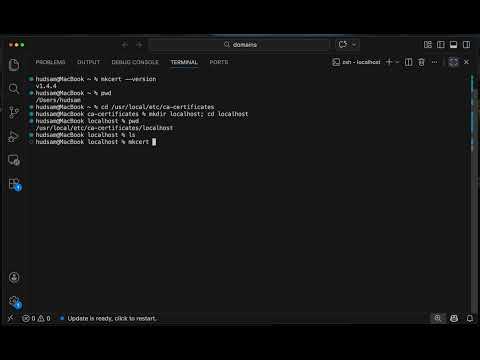Click Update is ready, click to restart
This screenshot has height=360, width=480.
point(108,318)
